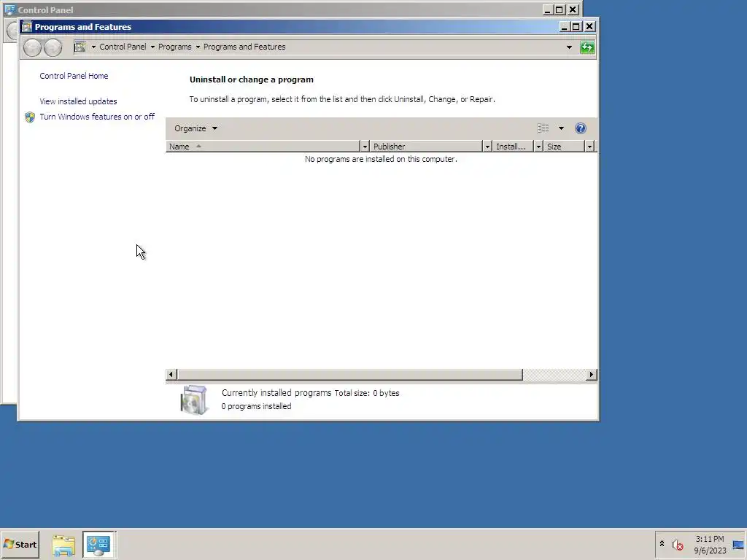Expand the view options dropdown arrow
Image resolution: width=747 pixels, height=560 pixels.
[x=561, y=128]
